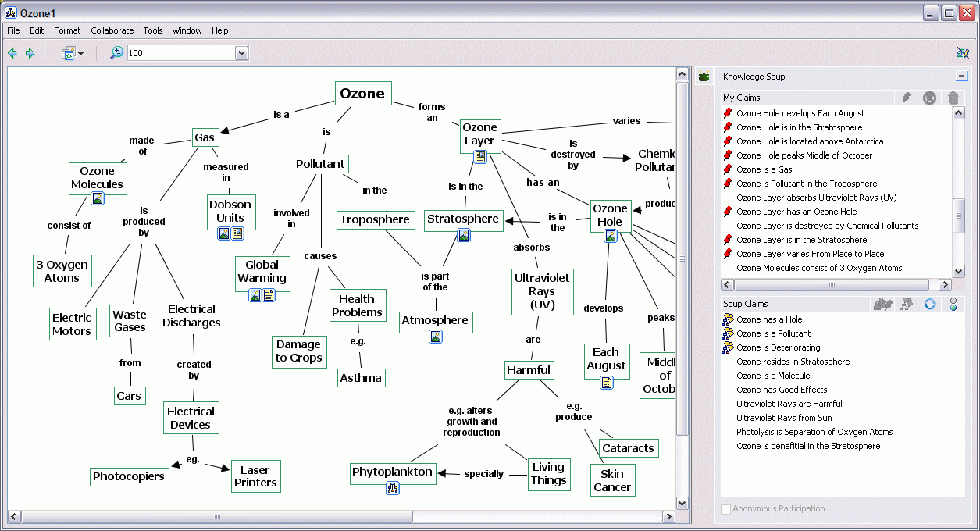Open the Collaborate menu

(112, 30)
